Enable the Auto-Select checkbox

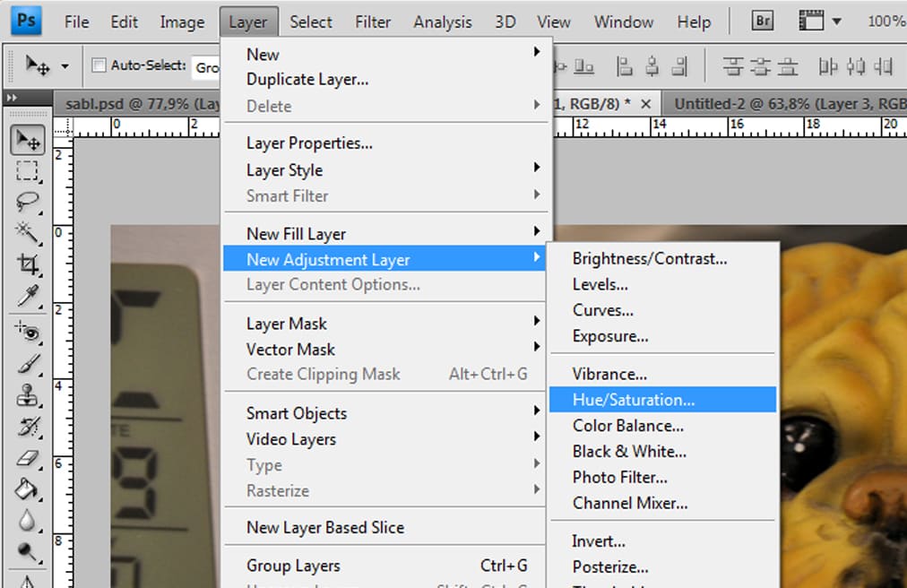(x=99, y=65)
